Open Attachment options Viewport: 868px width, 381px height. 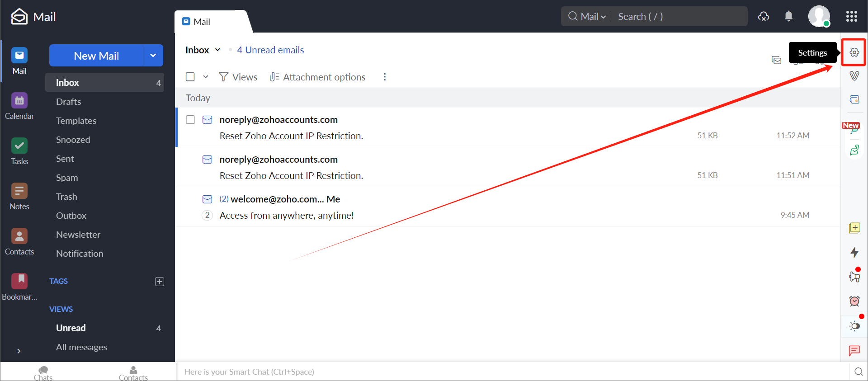[317, 77]
